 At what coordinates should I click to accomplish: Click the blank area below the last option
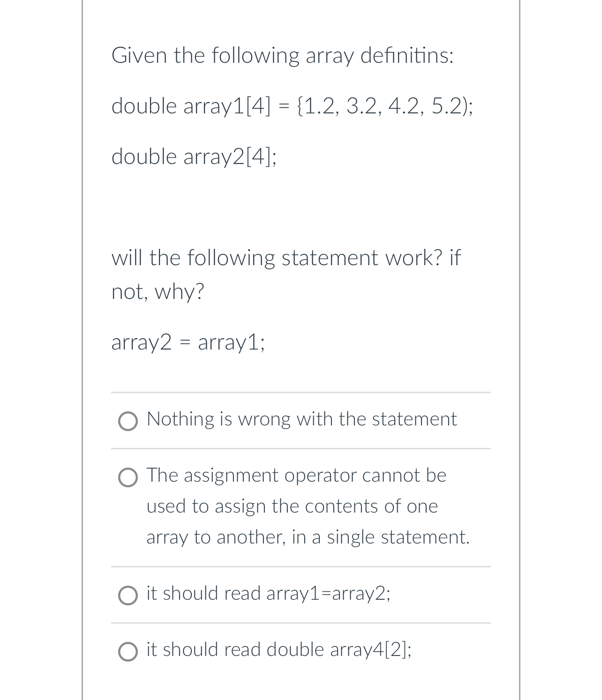pyautogui.click(x=301, y=684)
